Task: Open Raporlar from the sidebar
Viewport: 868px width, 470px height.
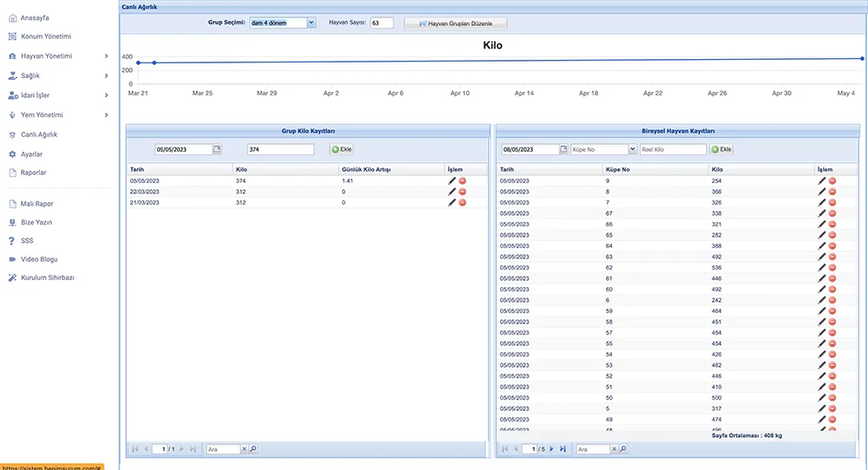Action: pos(34,173)
